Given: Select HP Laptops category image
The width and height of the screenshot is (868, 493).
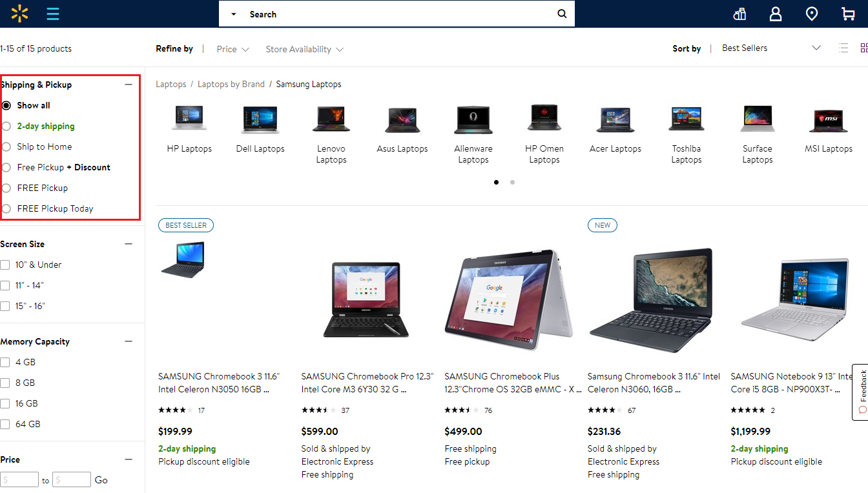Looking at the screenshot, I should 189,118.
